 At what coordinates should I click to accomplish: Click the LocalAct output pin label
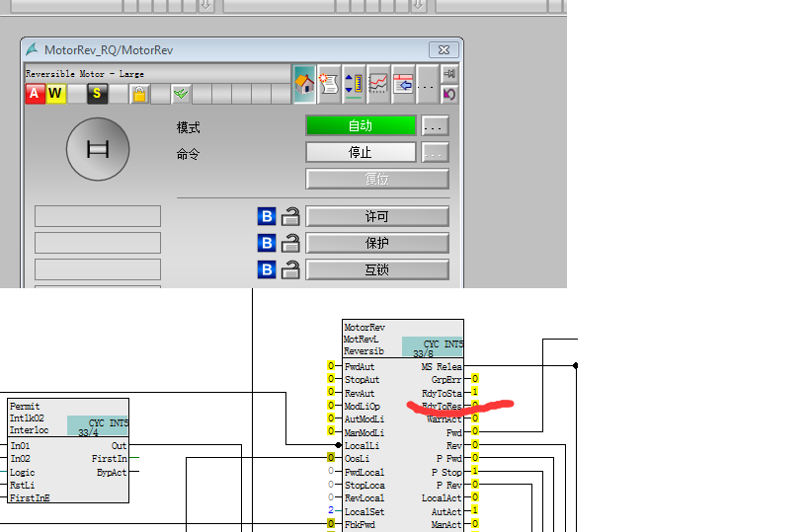click(442, 498)
